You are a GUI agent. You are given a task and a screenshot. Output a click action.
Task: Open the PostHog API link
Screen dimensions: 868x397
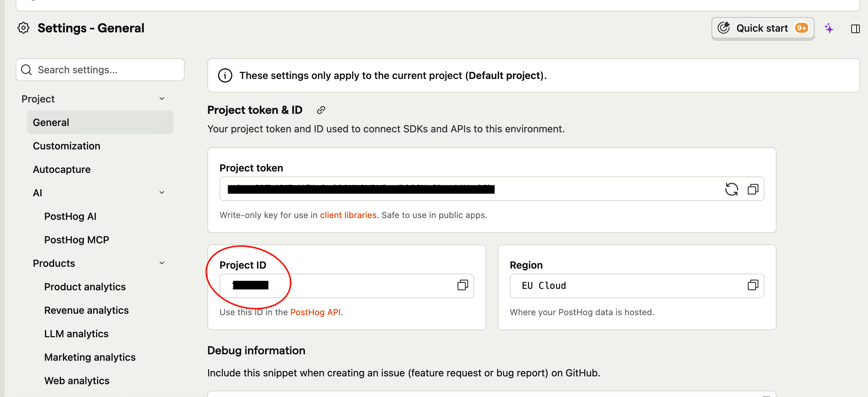(315, 312)
